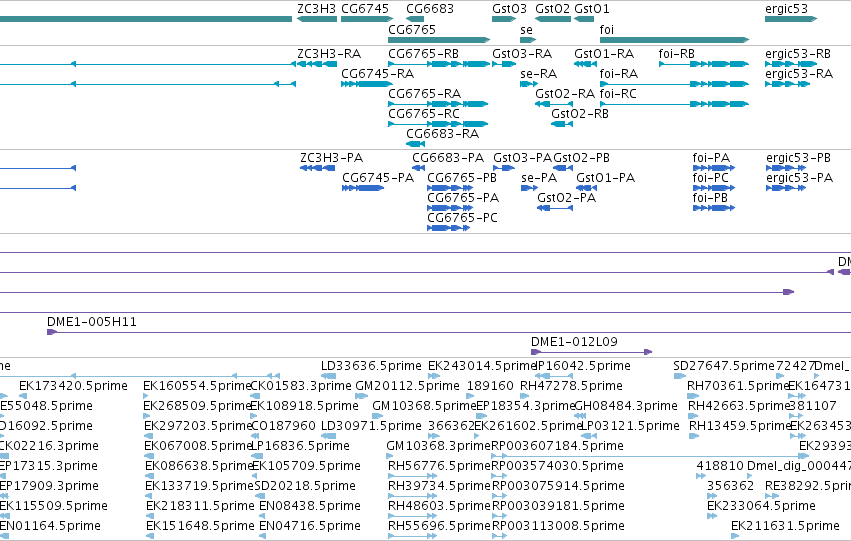Select the GstO1-PA protein feature
This screenshot has height=541, width=851.
pos(587,188)
